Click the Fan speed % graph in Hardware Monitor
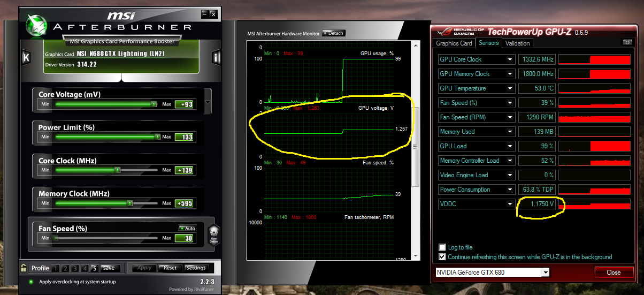 coord(329,190)
